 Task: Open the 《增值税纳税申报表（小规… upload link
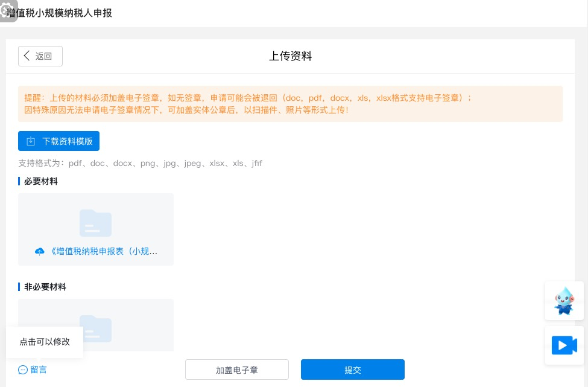pyautogui.click(x=103, y=251)
